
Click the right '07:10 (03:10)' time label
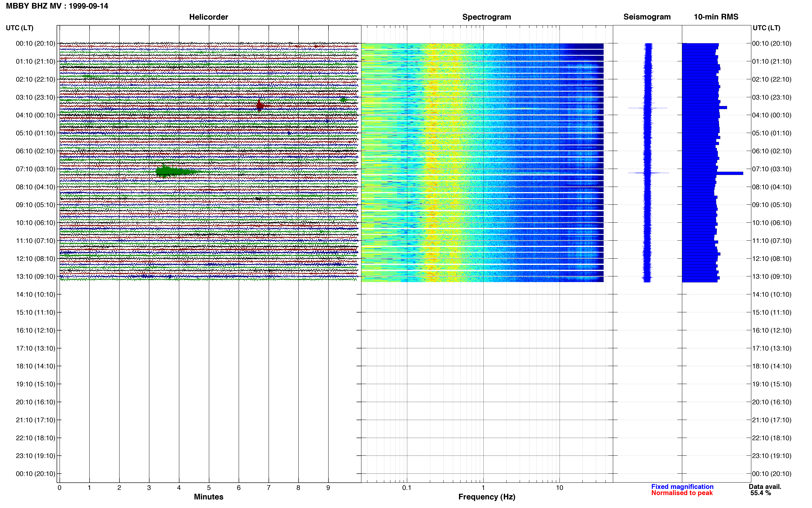(x=771, y=169)
